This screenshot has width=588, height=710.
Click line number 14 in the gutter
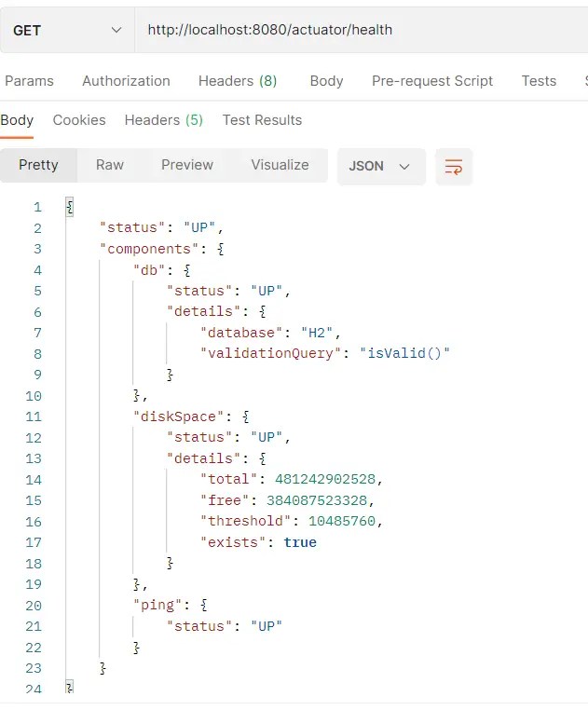coord(34,480)
